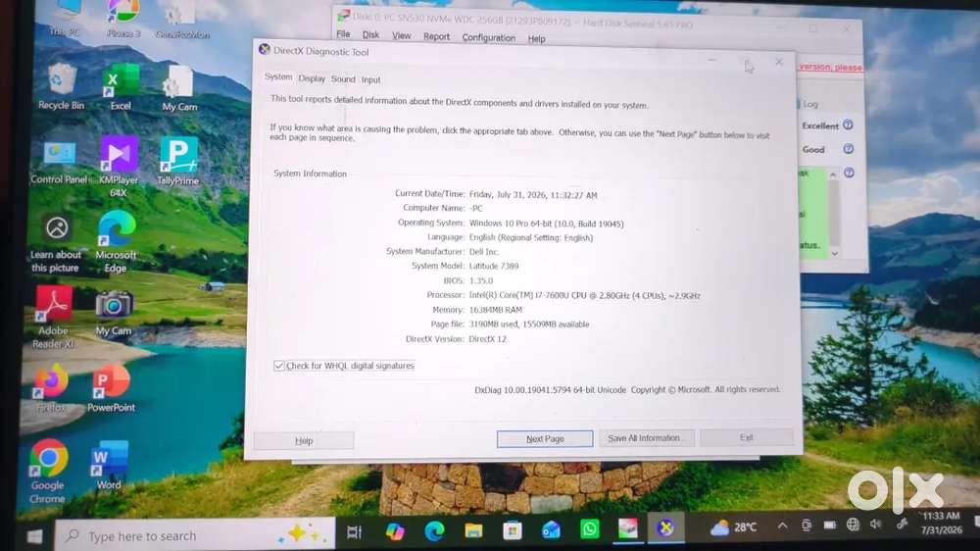Launch Copilot from the taskbar

point(394,531)
